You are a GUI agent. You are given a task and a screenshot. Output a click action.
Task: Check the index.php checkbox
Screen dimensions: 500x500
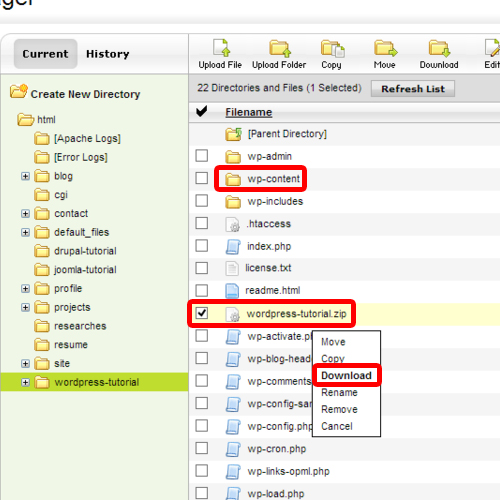202,246
